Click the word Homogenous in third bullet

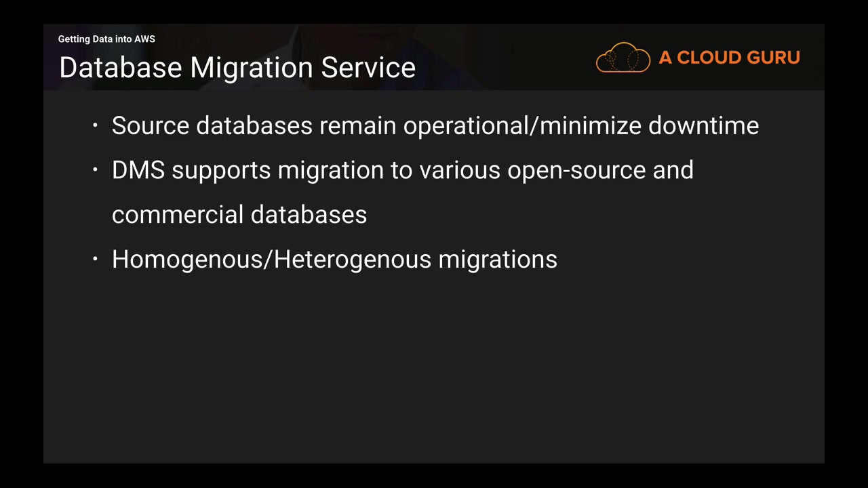189,260
